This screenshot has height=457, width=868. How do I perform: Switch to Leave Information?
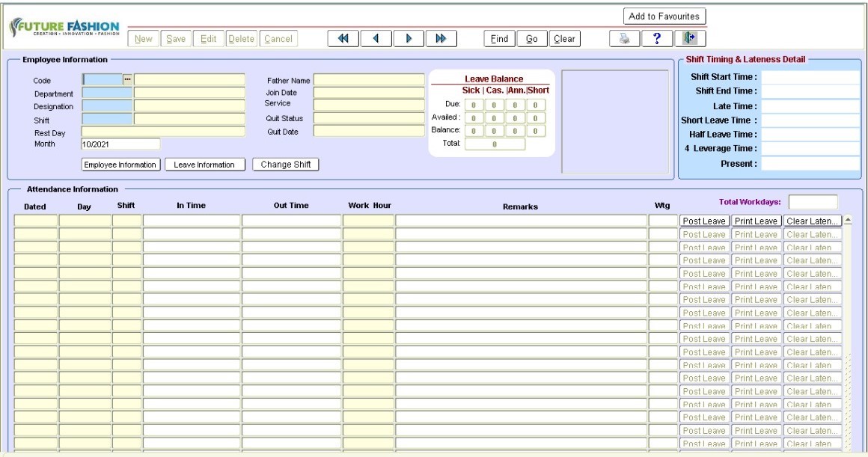(204, 165)
